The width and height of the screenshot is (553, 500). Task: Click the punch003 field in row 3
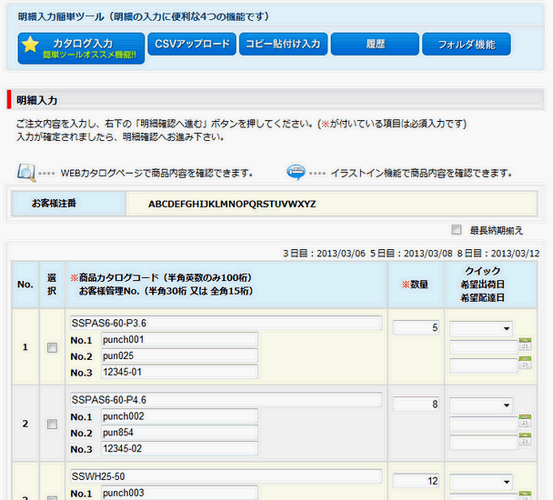point(180,493)
